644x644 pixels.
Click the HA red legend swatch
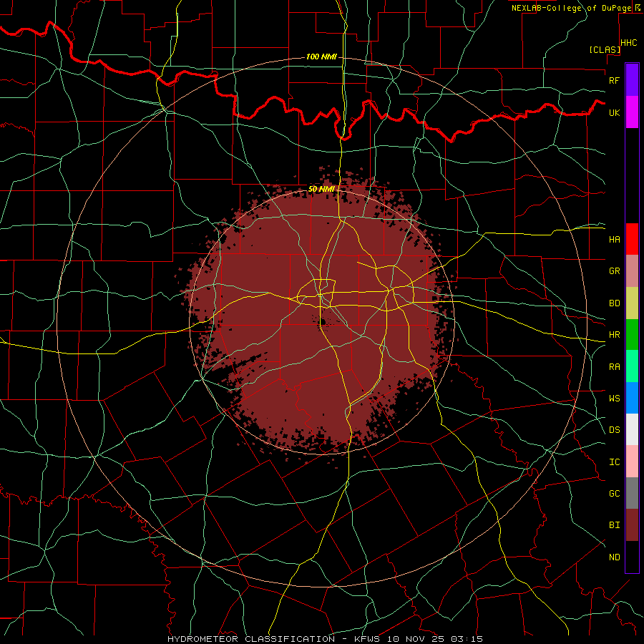pos(632,239)
